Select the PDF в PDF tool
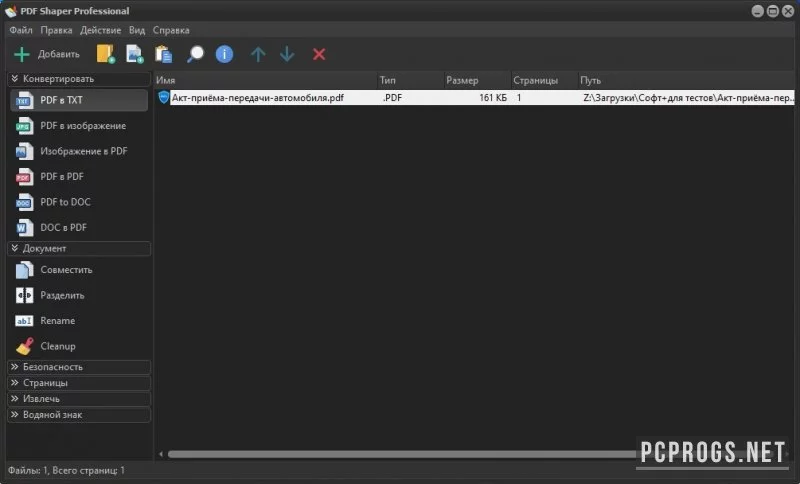The image size is (800, 484). [79, 176]
